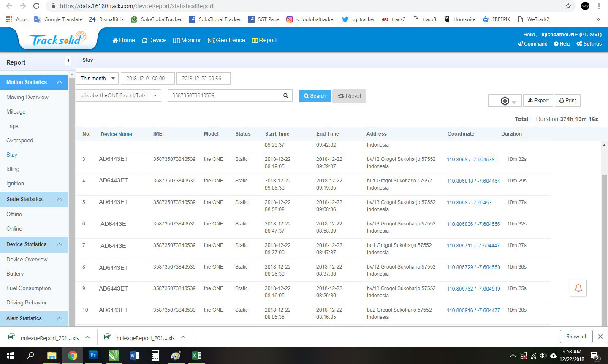Go to Geo Fence in the navigation
This screenshot has width=608, height=364.
tap(226, 40)
